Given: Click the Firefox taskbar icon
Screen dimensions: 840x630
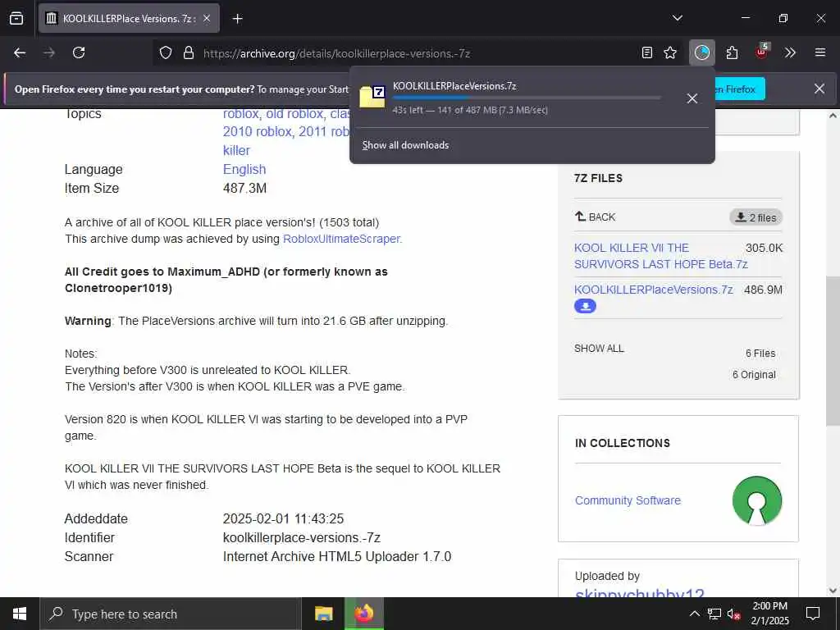Looking at the screenshot, I should (363, 614).
